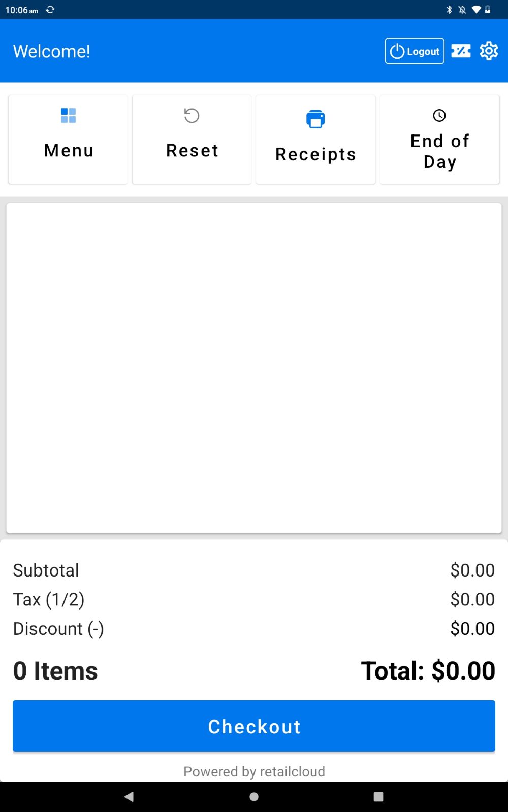Open Android recent apps square button
The image size is (508, 812).
point(378,797)
